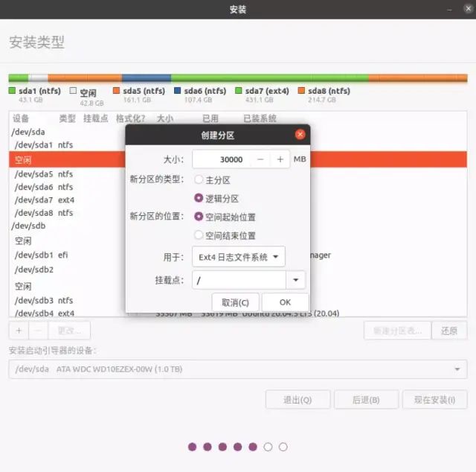Click the 退出(Q) button
476x472 pixels.
(297, 400)
